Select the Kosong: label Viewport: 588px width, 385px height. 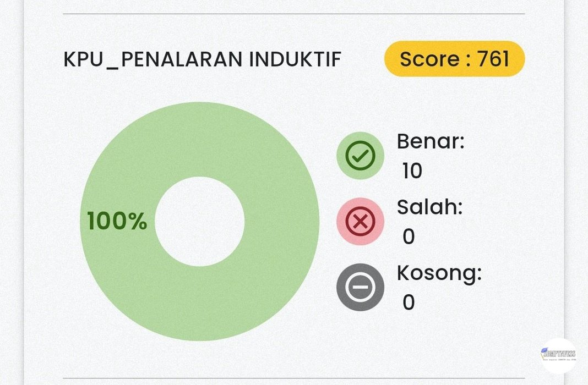pyautogui.click(x=439, y=273)
